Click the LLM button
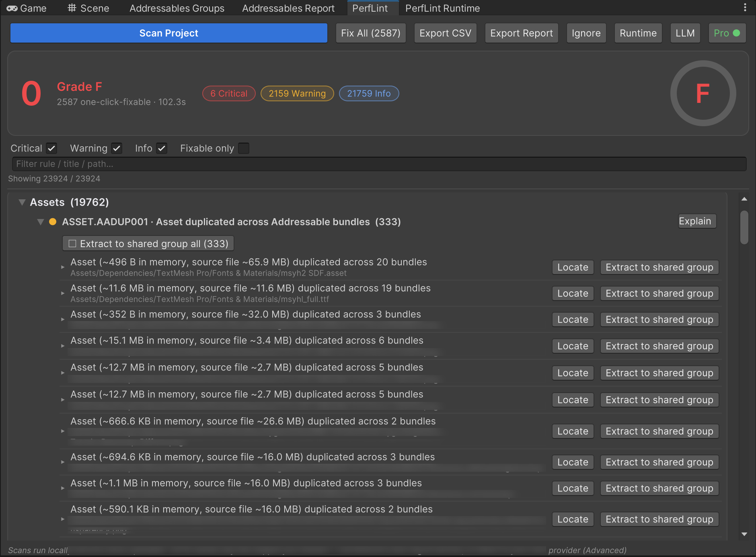The height and width of the screenshot is (557, 756). click(685, 33)
